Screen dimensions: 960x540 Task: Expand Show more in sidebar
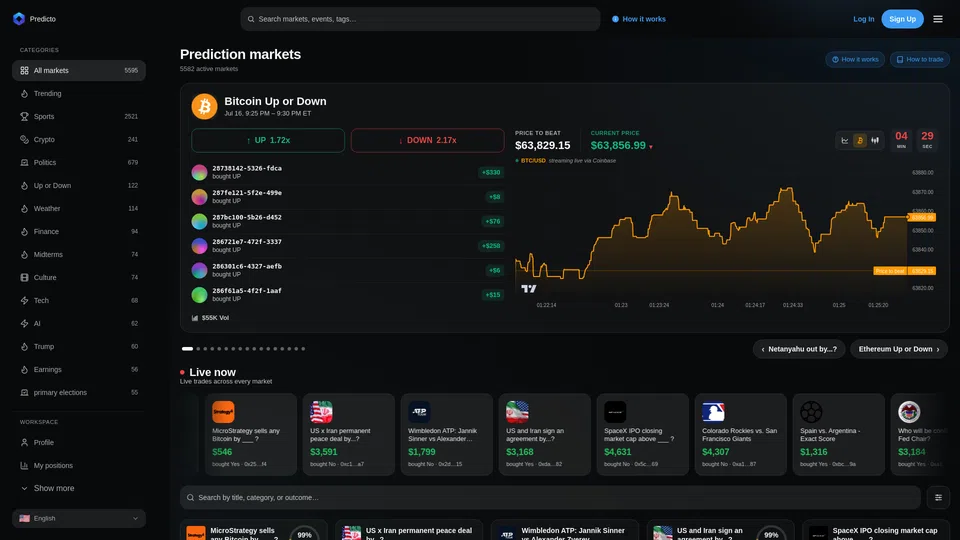click(x=79, y=489)
